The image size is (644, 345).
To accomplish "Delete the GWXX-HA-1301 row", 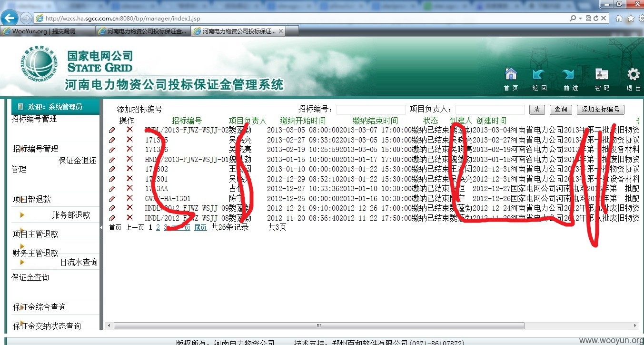I will pyautogui.click(x=129, y=198).
